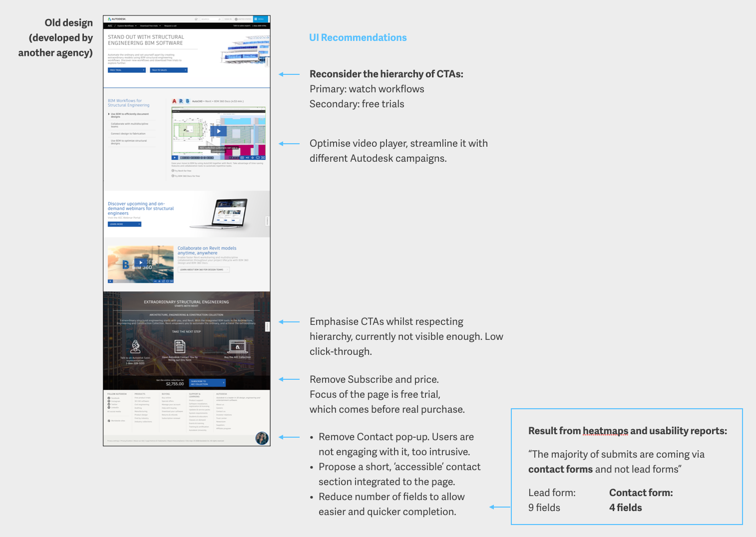Click the Buy AEC Collection laptop icon
The width and height of the screenshot is (756, 537).
238,346
